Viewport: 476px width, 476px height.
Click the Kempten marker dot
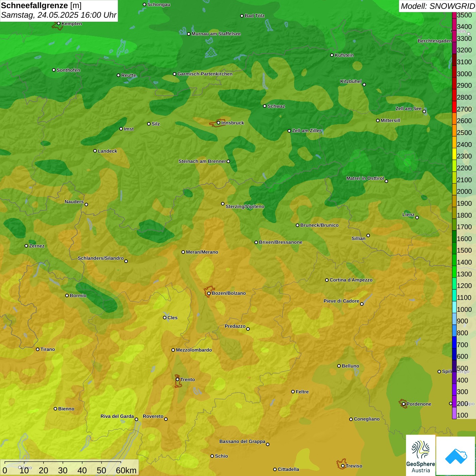58,23
